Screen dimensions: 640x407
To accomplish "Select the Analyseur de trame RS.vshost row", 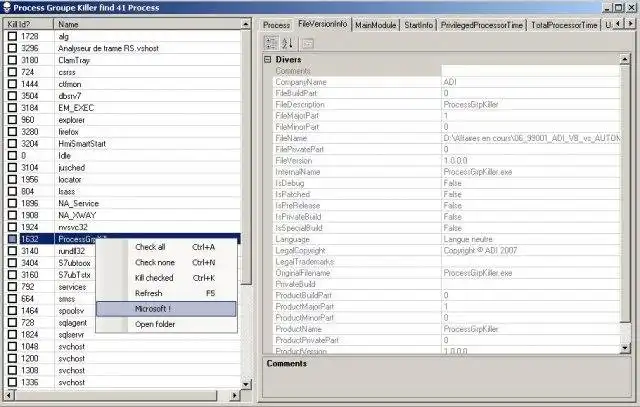I will click(122, 48).
